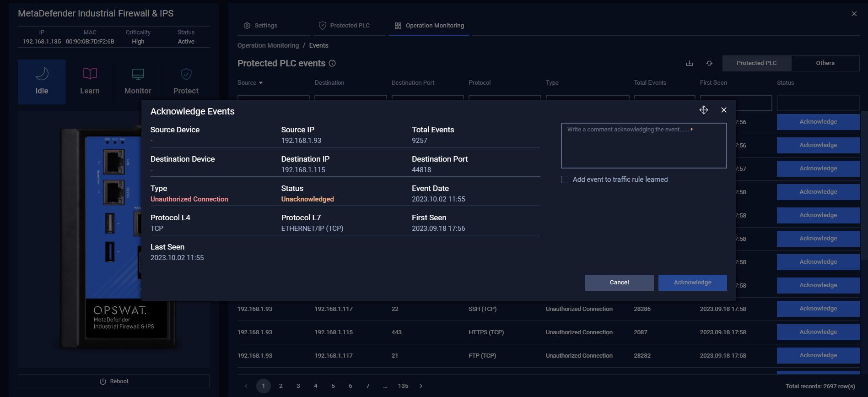Click the Destination Port column header
Image resolution: width=868 pixels, height=397 pixels.
[x=413, y=83]
